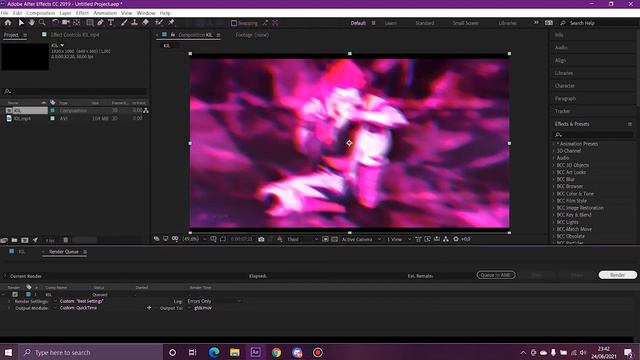This screenshot has width=640, height=360.
Task: Click the Show Channel color icon in viewer
Action: point(280,239)
